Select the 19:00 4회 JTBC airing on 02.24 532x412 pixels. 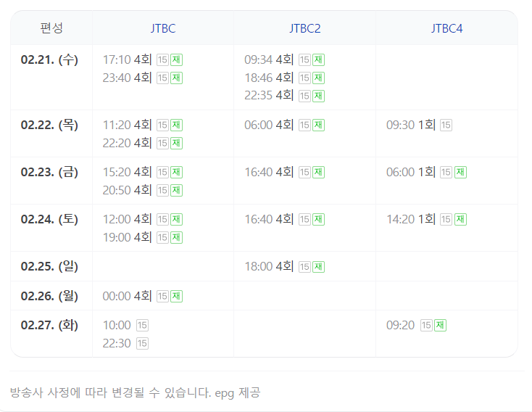[x=127, y=237]
